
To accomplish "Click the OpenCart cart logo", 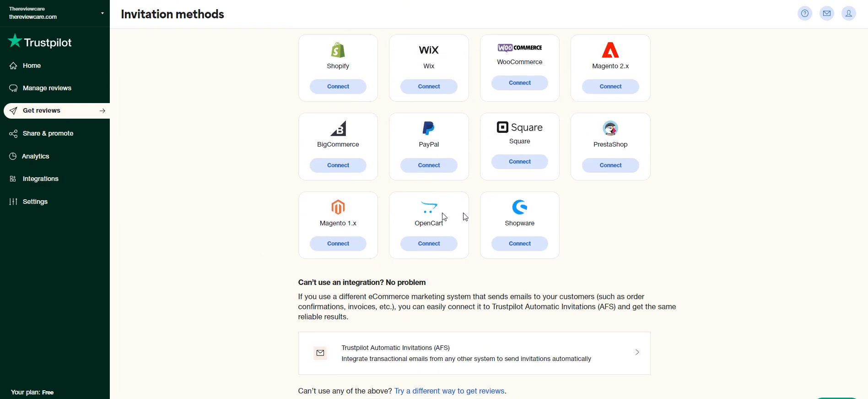I will [x=429, y=208].
